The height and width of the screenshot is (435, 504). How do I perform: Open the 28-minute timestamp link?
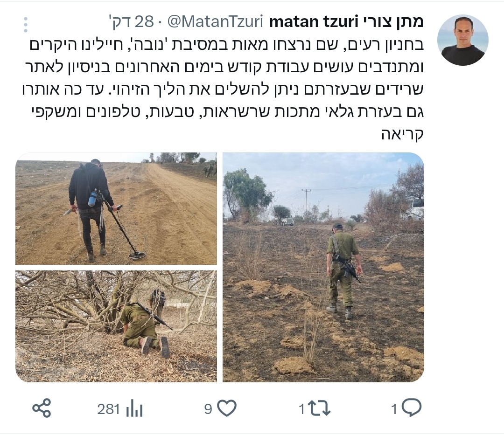(132, 22)
